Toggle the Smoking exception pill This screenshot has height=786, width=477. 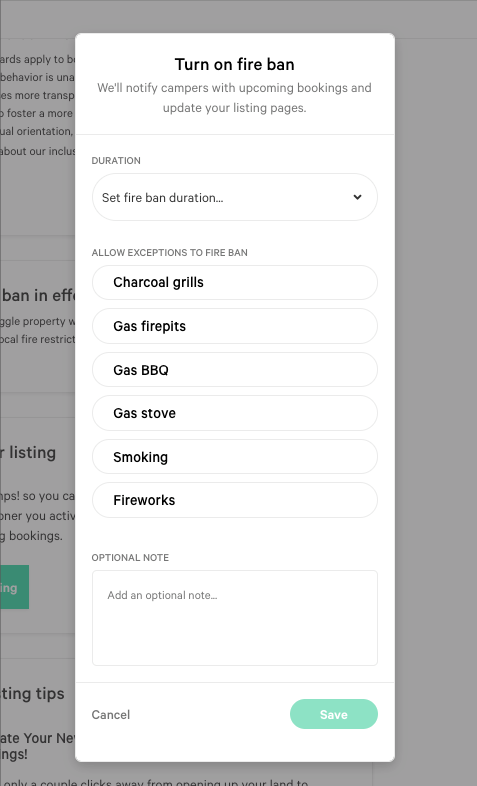234,457
